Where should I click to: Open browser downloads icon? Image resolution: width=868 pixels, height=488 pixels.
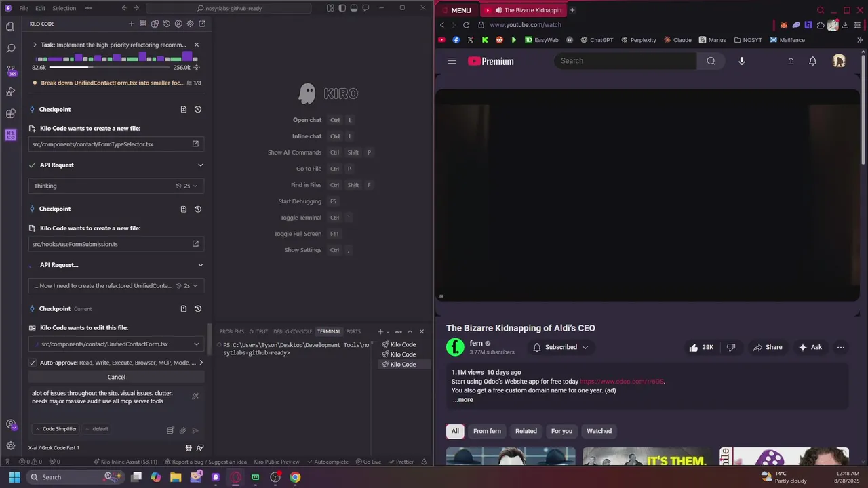(x=845, y=25)
